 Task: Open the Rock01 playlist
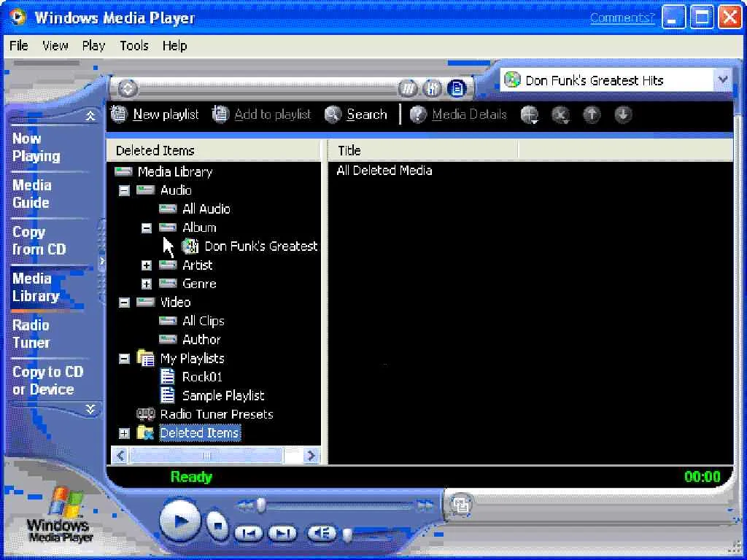(x=202, y=377)
